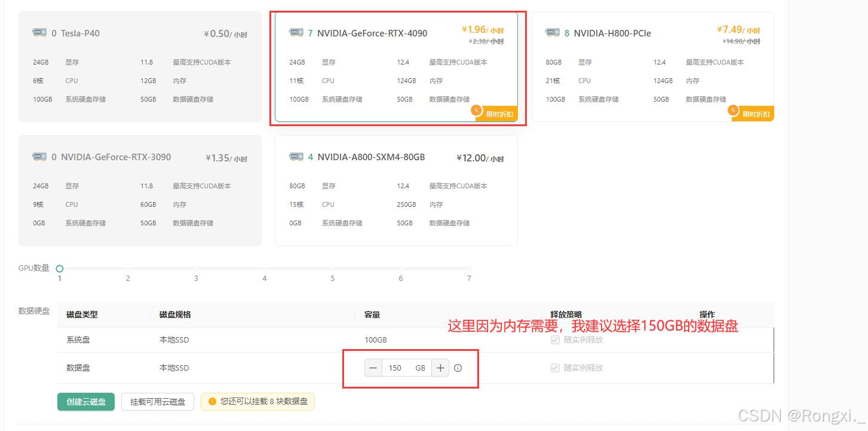This screenshot has height=431, width=868.
Task: Click the GPU icon on NVIDIA-H800-PCIe card
Action: pyautogui.click(x=553, y=32)
